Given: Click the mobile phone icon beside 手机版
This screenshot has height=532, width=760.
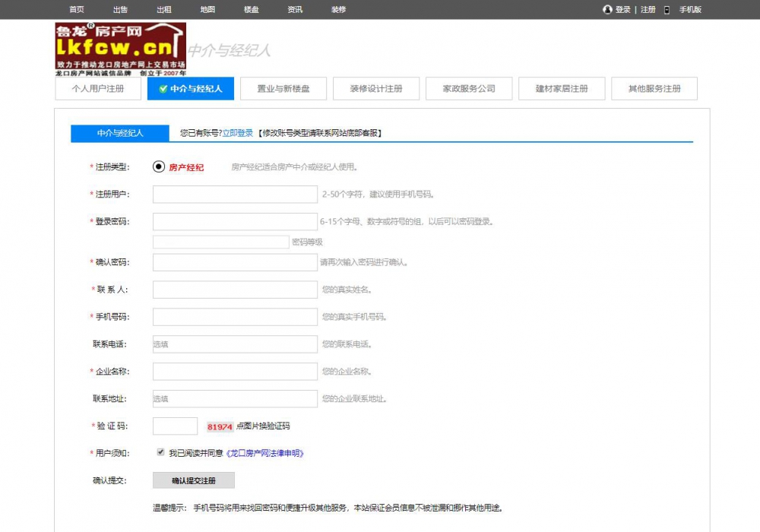Looking at the screenshot, I should point(667,10).
